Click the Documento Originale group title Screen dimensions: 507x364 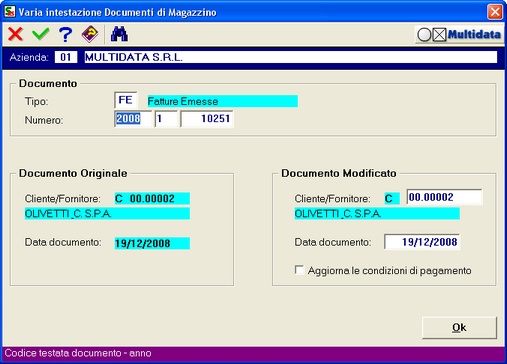click(x=73, y=173)
